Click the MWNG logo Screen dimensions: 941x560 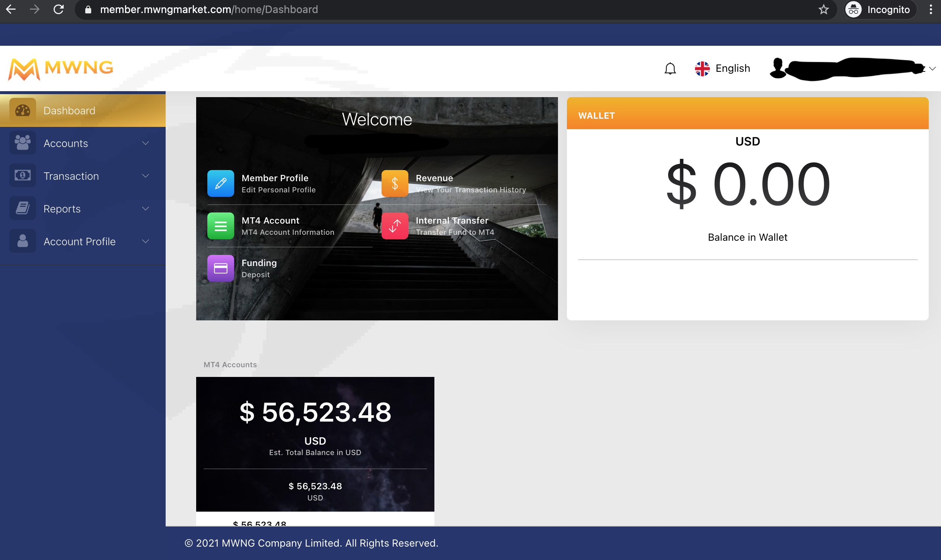(x=61, y=69)
